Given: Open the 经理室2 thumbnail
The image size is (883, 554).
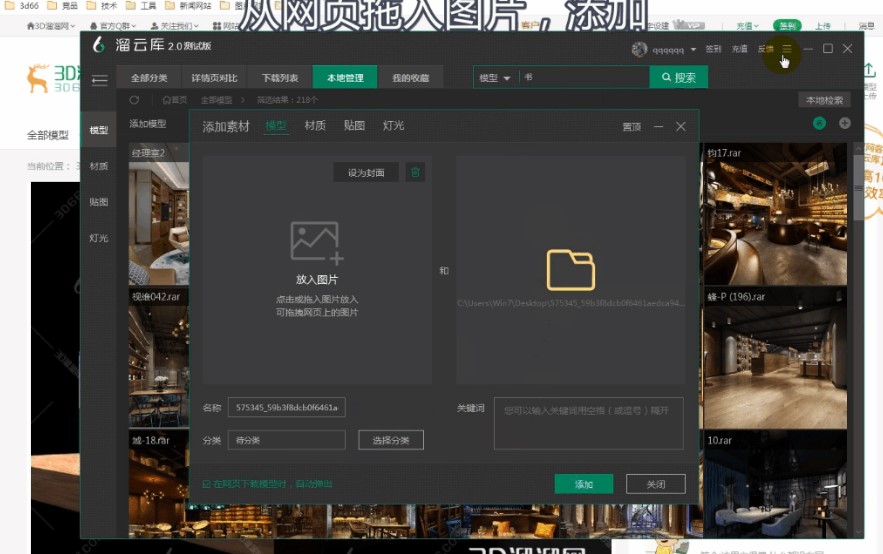Looking at the screenshot, I should [x=159, y=214].
